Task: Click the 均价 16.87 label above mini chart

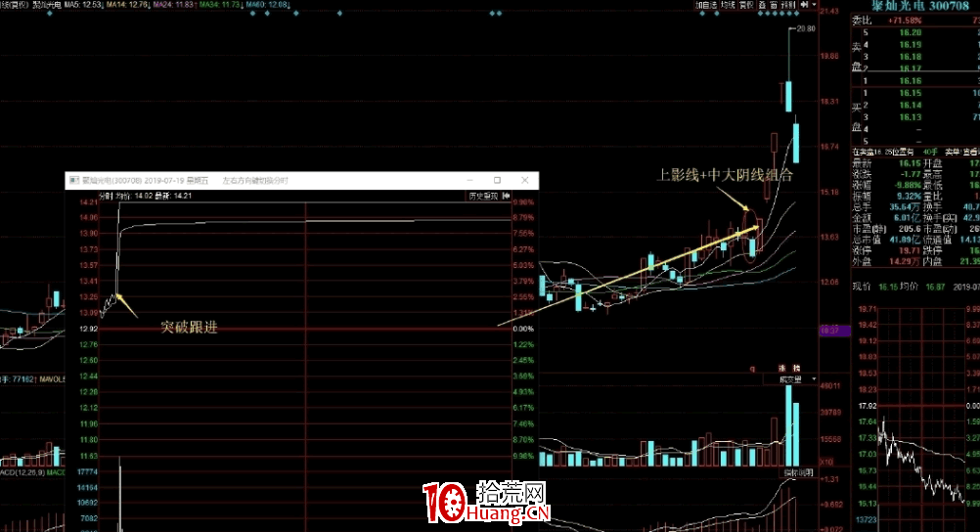Action: click(923, 287)
